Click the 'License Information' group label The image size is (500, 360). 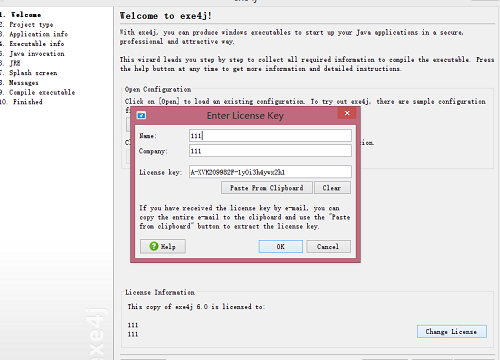click(160, 292)
